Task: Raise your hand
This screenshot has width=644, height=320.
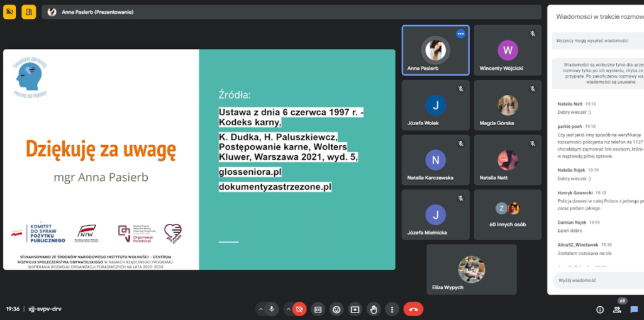Action: [x=374, y=309]
